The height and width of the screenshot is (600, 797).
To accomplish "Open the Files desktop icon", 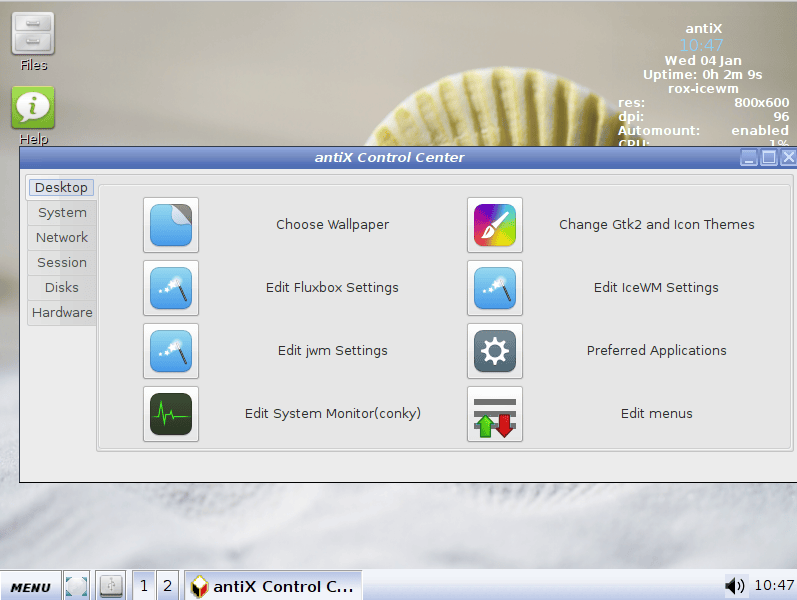I will [x=33, y=42].
